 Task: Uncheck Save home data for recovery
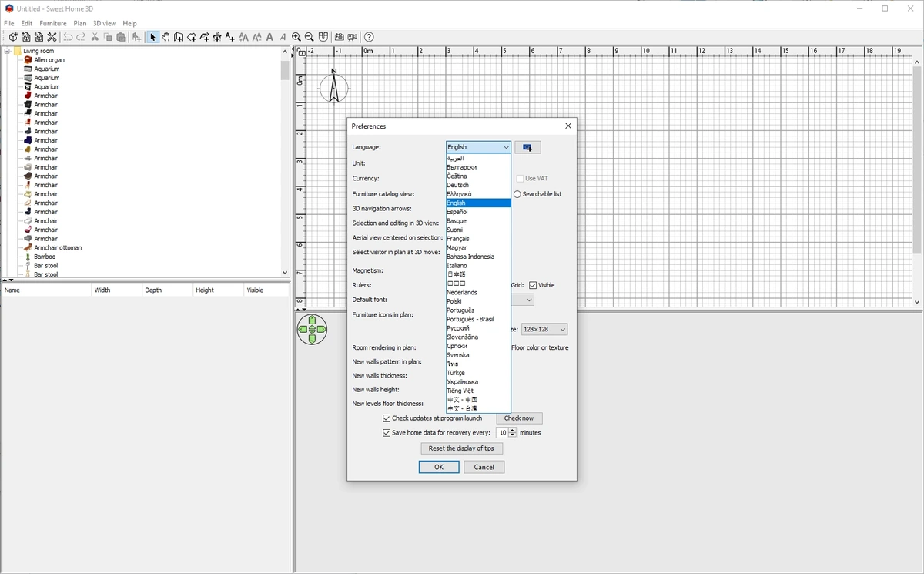pyautogui.click(x=387, y=433)
